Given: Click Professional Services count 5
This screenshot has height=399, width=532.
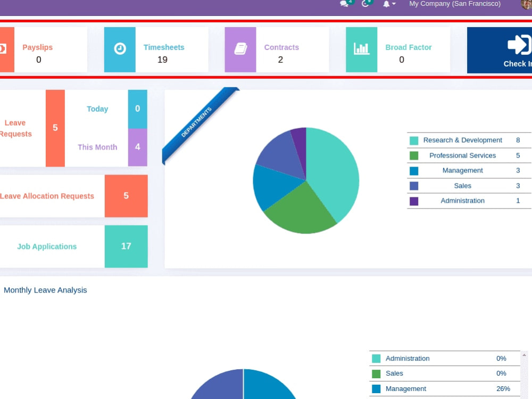Looking at the screenshot, I should (518, 155).
